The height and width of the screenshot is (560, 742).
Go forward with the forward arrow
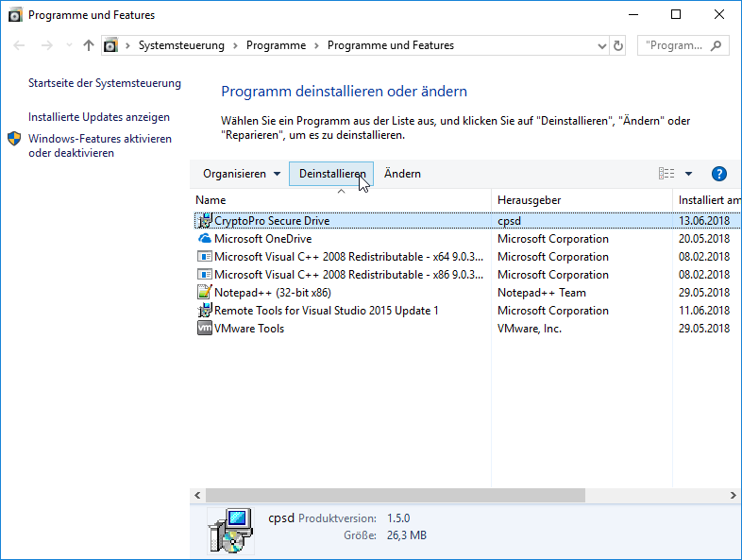pos(47,45)
